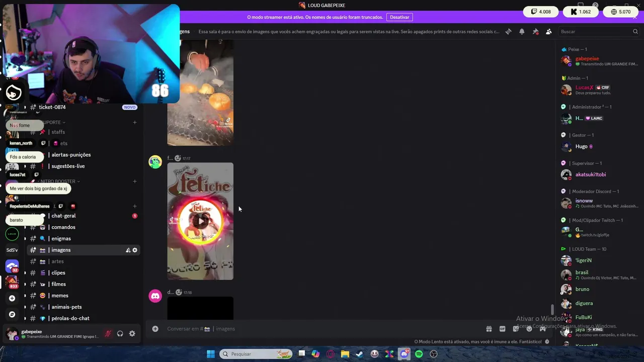Click Desativar streamer mode button

coord(399,17)
